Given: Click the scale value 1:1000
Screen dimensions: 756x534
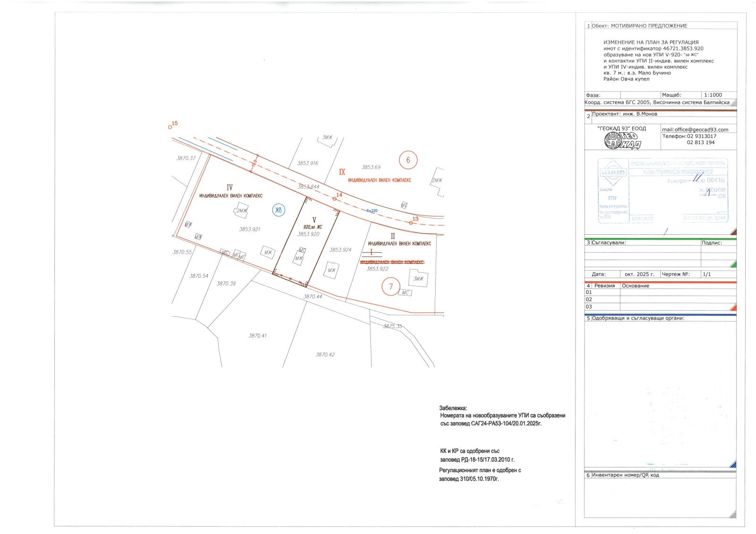Looking at the screenshot, I should click(x=713, y=95).
